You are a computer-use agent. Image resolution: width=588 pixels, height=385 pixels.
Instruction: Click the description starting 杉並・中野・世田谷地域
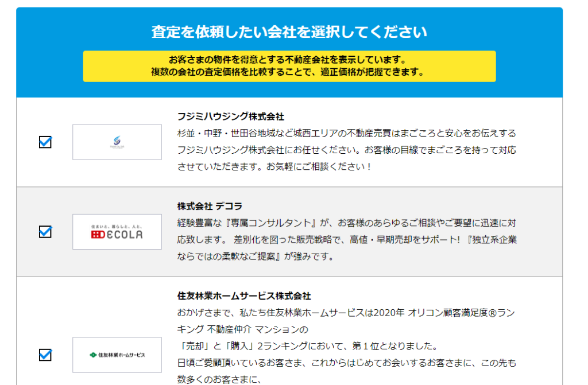tap(347, 150)
